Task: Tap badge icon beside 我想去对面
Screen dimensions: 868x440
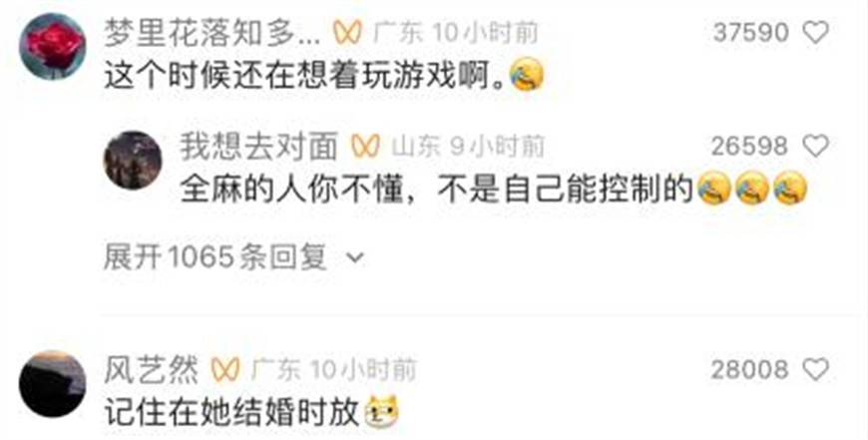Action: tap(365, 147)
